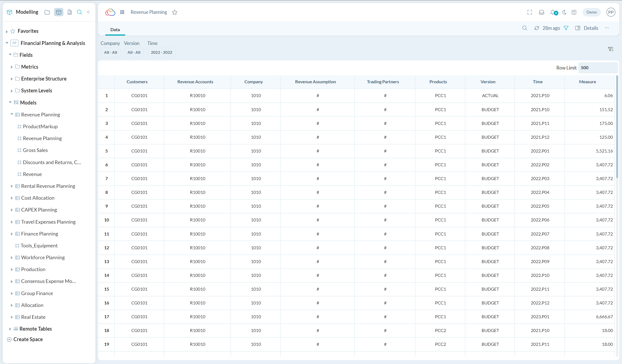This screenshot has width=622, height=364.
Task: Click the Row Limit value field
Action: [597, 68]
